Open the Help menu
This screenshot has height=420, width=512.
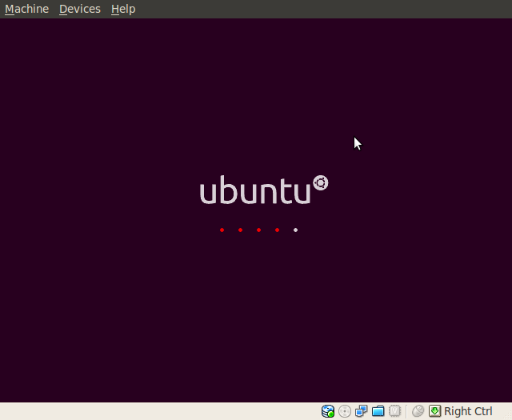[x=123, y=9]
